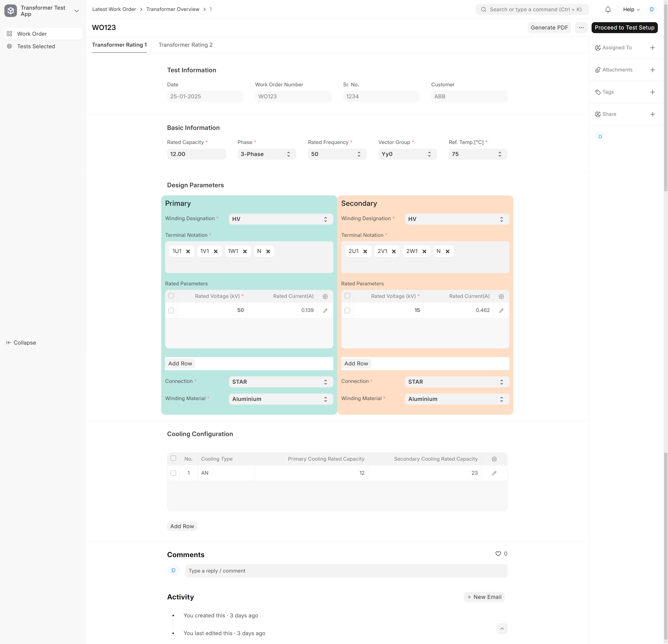Go to Latest Work Order breadcrumb
This screenshot has height=644, width=668.
tap(114, 9)
